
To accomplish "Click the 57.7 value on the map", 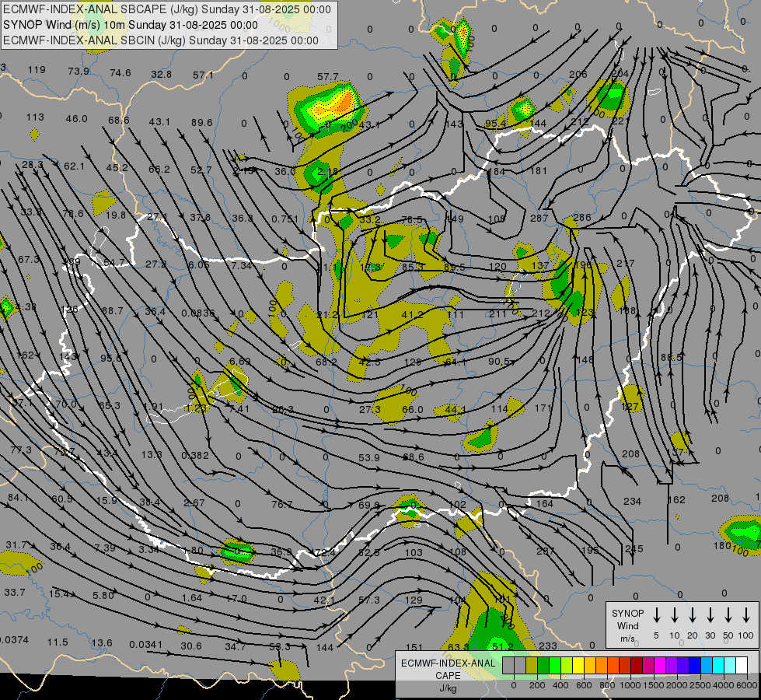I will 327,77.
